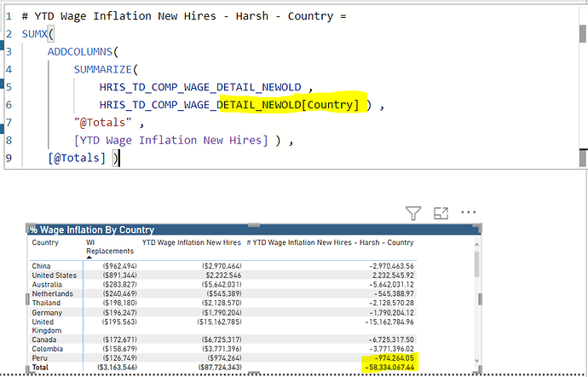This screenshot has height=377, width=588.
Task: Select the Canada country cell
Action: [x=43, y=339]
